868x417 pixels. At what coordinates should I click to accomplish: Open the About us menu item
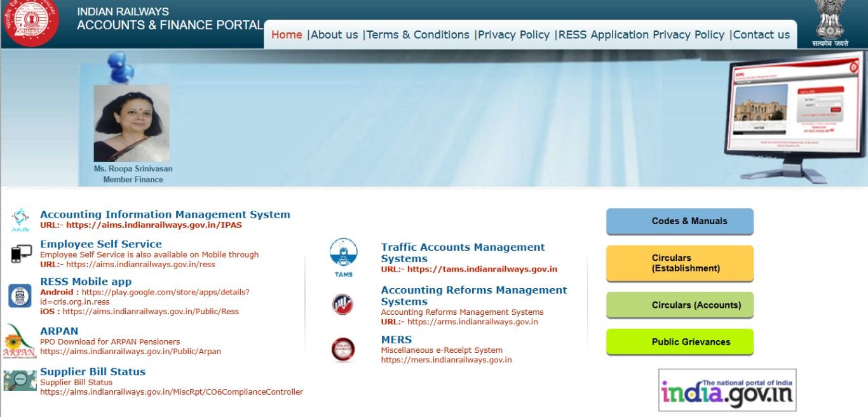click(x=334, y=35)
